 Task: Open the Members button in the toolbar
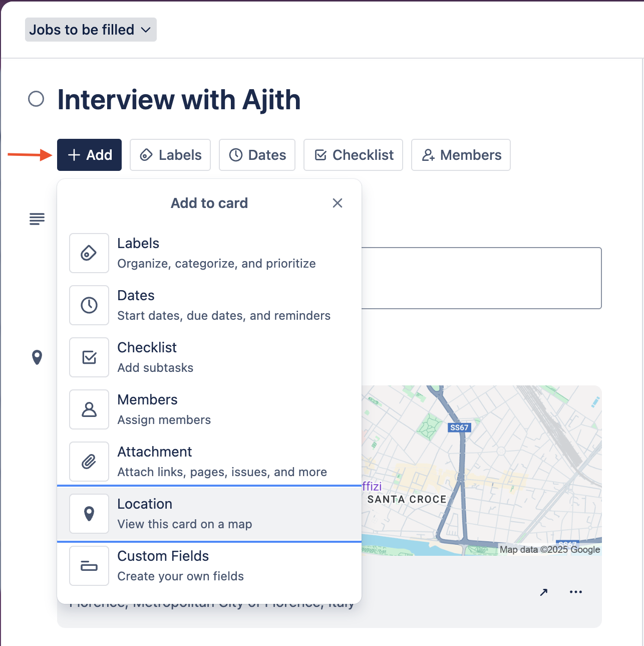[x=460, y=155]
